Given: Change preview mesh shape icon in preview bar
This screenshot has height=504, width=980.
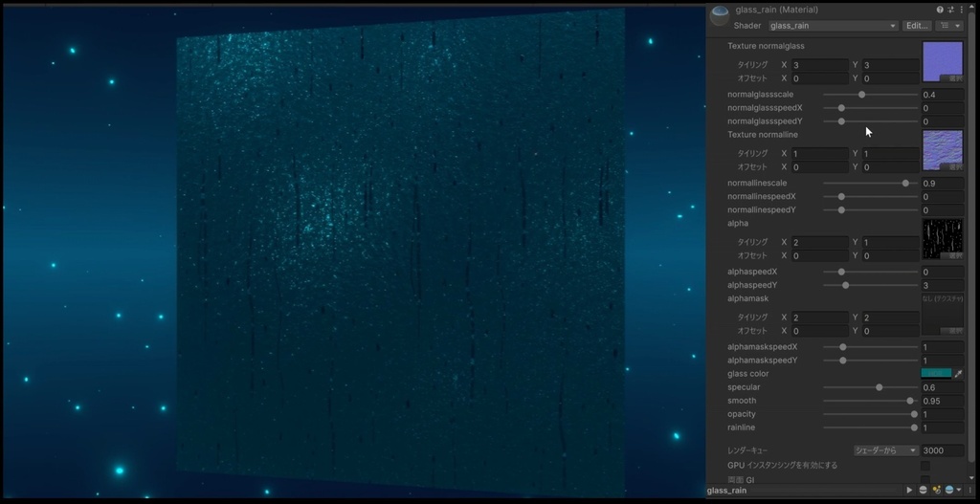Looking at the screenshot, I should click(924, 491).
